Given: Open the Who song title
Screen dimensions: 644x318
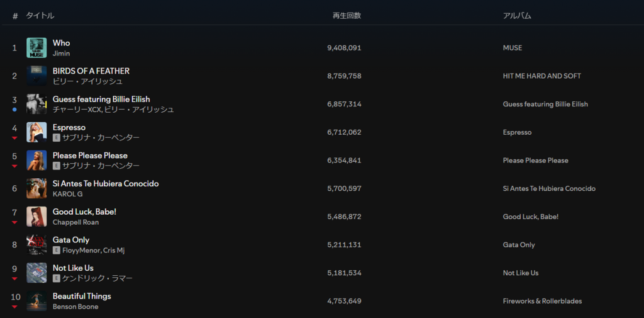Looking at the screenshot, I should click(61, 43).
